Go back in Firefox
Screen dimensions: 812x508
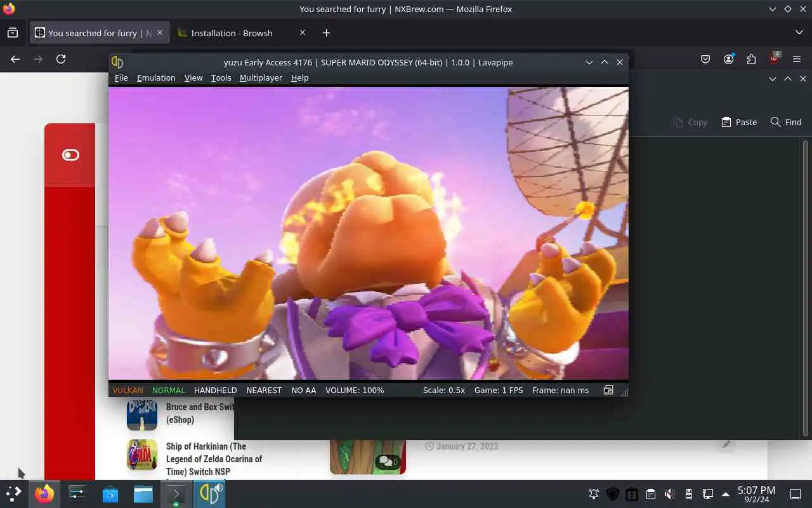15,59
